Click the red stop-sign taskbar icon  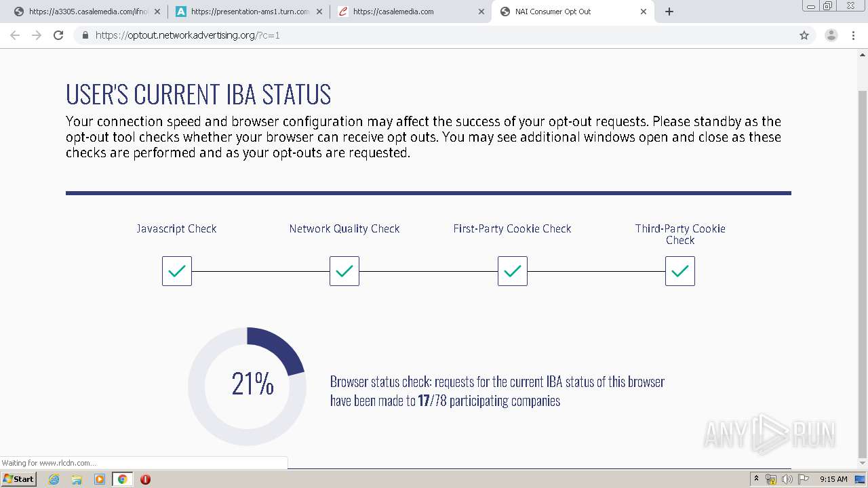pos(145,479)
